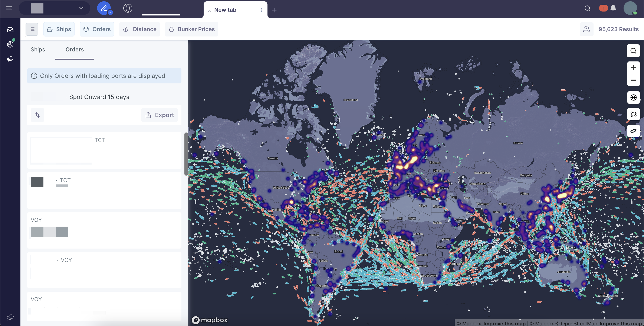Image resolution: width=644 pixels, height=326 pixels.
Task: Switch to the Ships list tab
Action: point(38,49)
